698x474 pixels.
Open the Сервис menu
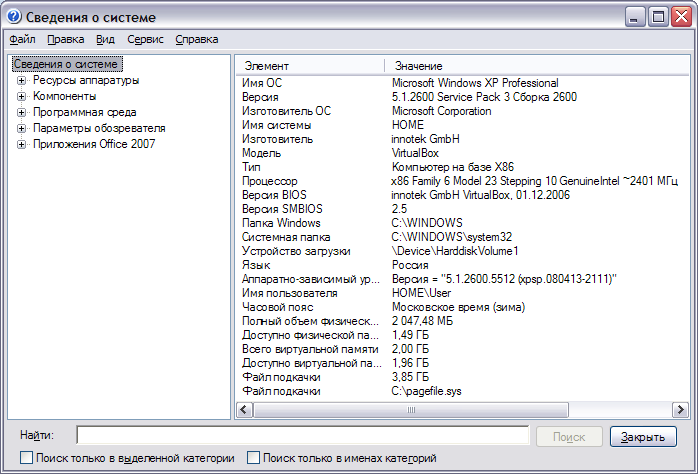coord(146,40)
